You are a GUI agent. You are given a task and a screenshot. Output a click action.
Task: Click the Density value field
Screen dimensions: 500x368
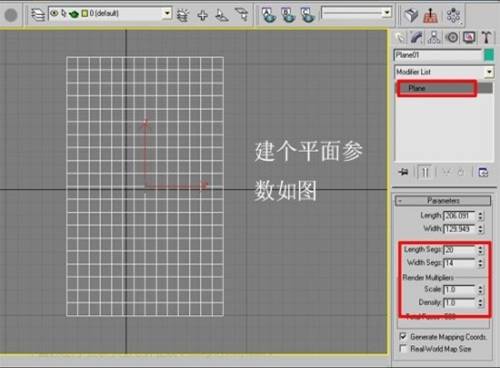460,303
